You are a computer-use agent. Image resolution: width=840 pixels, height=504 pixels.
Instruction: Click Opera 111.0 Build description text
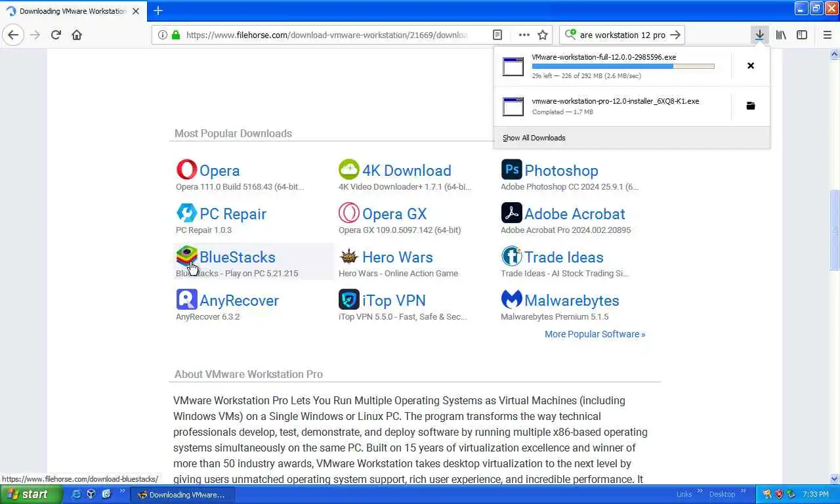tap(240, 187)
